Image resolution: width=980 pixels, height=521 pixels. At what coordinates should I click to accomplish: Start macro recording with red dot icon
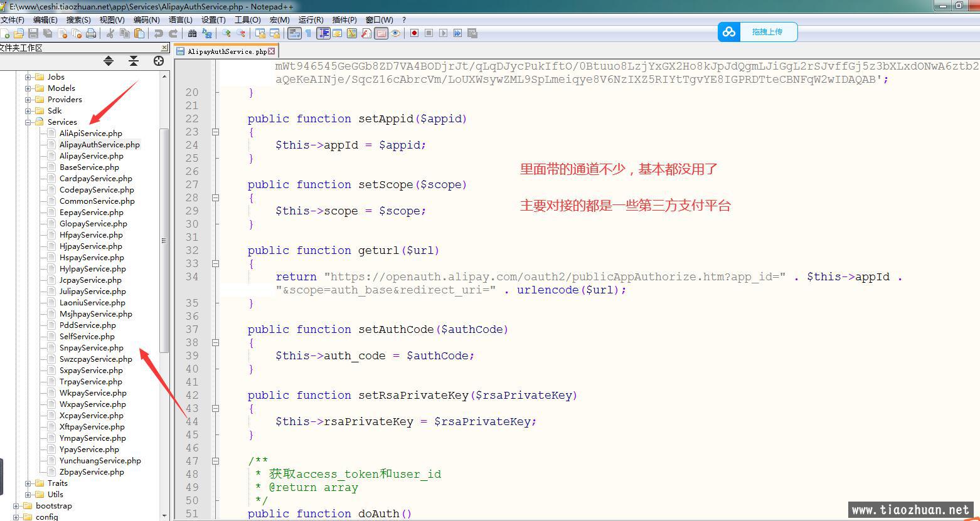click(x=414, y=33)
